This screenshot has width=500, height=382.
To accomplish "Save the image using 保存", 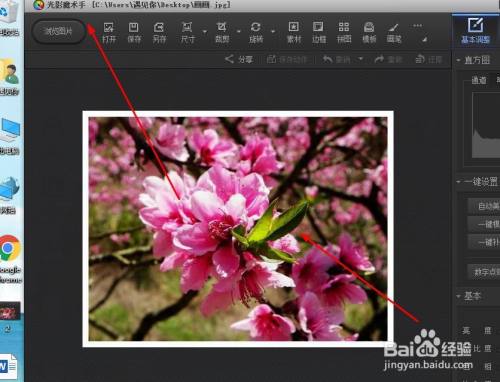I will [134, 33].
